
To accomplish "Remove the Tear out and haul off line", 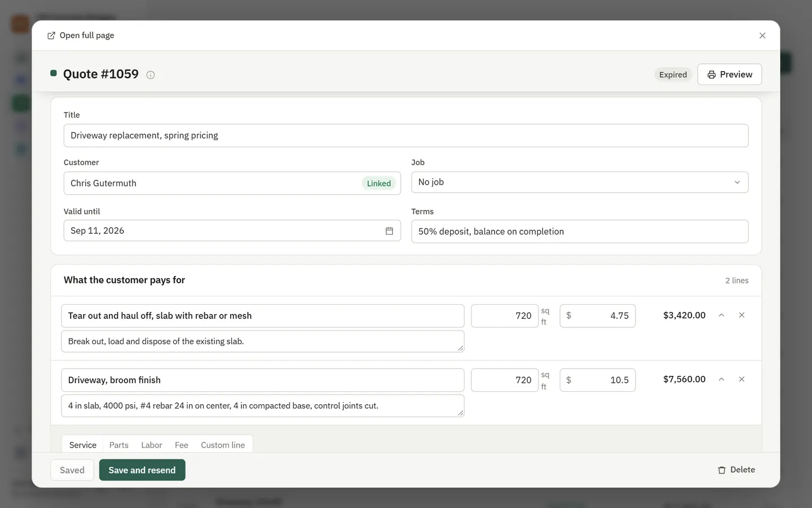I will point(742,316).
